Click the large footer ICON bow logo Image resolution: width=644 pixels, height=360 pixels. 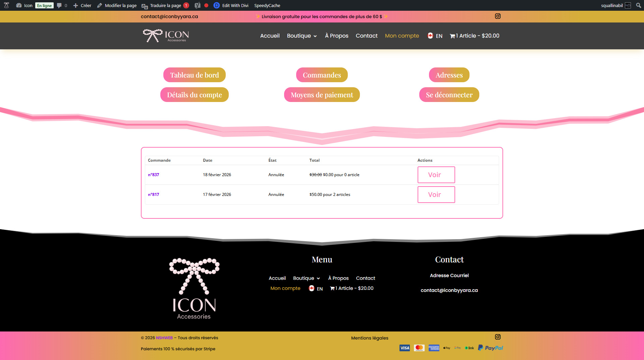click(194, 288)
